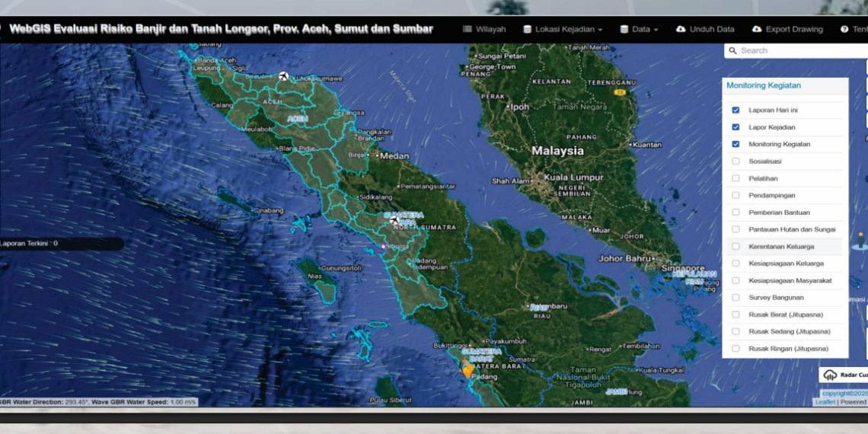Select Unduh Data in the navbar

(711, 30)
